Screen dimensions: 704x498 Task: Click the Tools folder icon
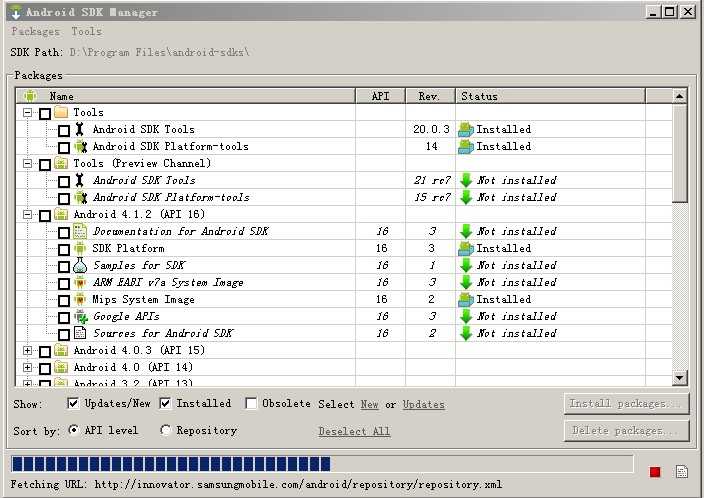61,112
